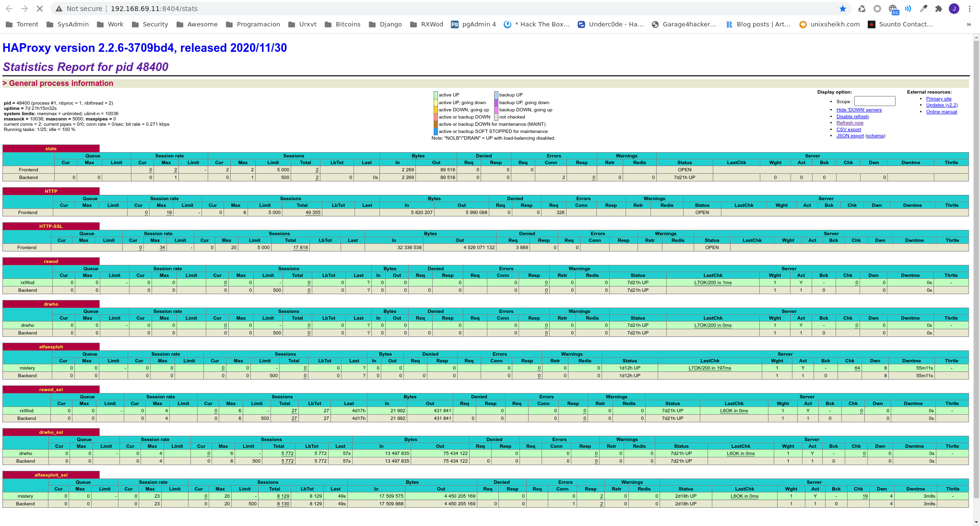Click the CSV export link
This screenshot has width=980, height=526.
click(x=849, y=130)
